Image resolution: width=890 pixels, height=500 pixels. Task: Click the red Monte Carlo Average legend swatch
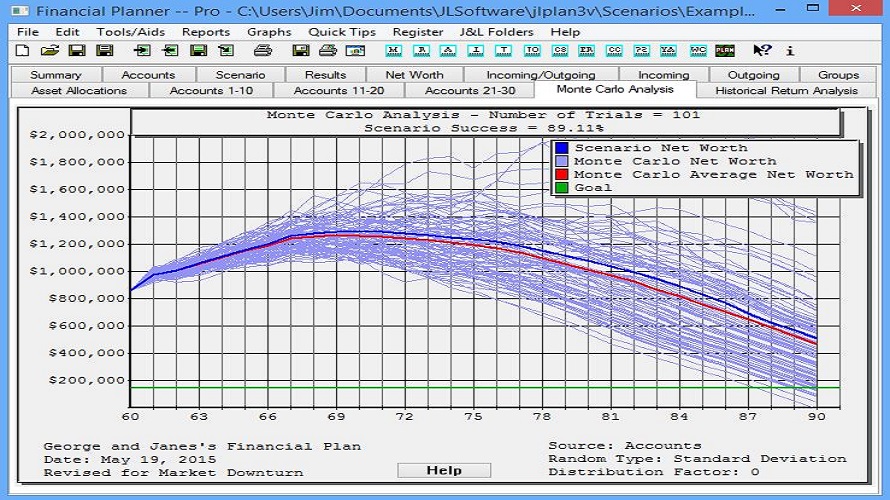(x=561, y=174)
